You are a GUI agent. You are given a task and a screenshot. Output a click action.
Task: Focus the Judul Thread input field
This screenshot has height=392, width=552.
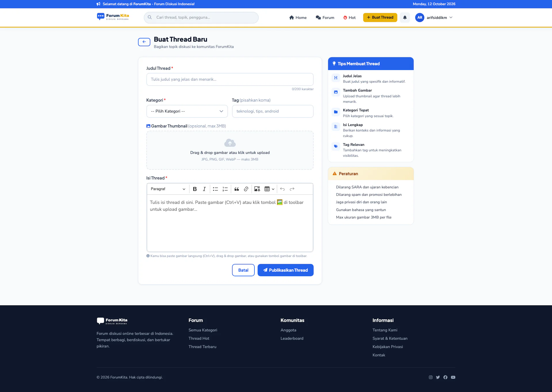230,79
